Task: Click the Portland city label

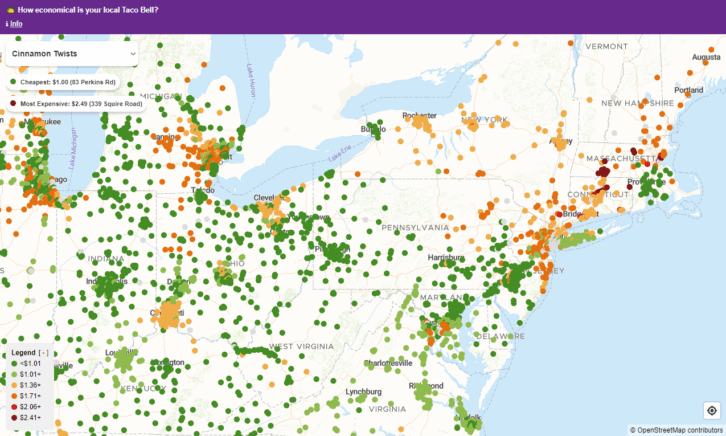Action: [688, 90]
